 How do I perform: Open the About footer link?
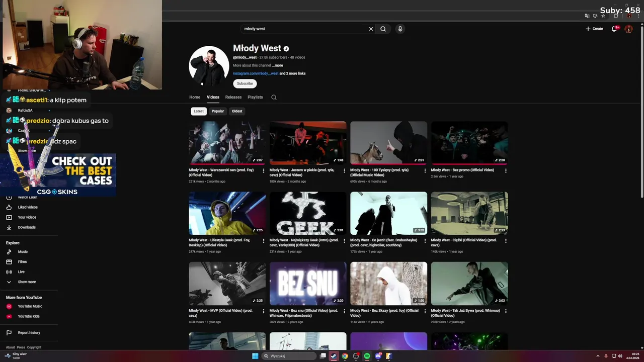click(10, 347)
